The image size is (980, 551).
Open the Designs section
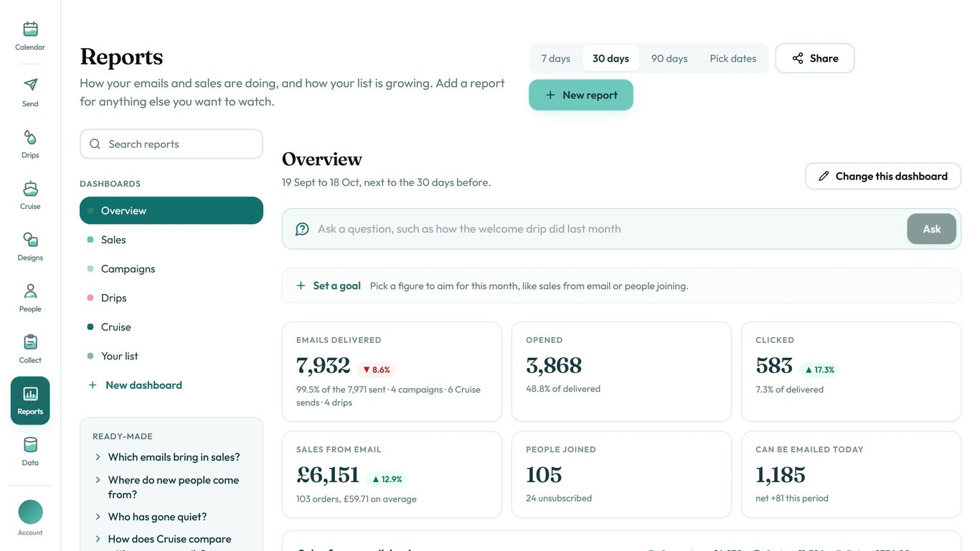tap(30, 246)
